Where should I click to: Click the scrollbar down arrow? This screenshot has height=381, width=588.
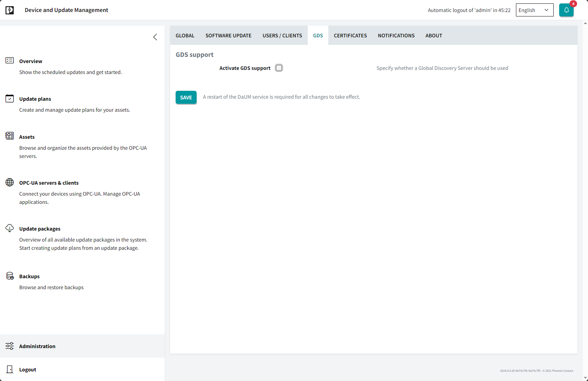tap(585, 378)
